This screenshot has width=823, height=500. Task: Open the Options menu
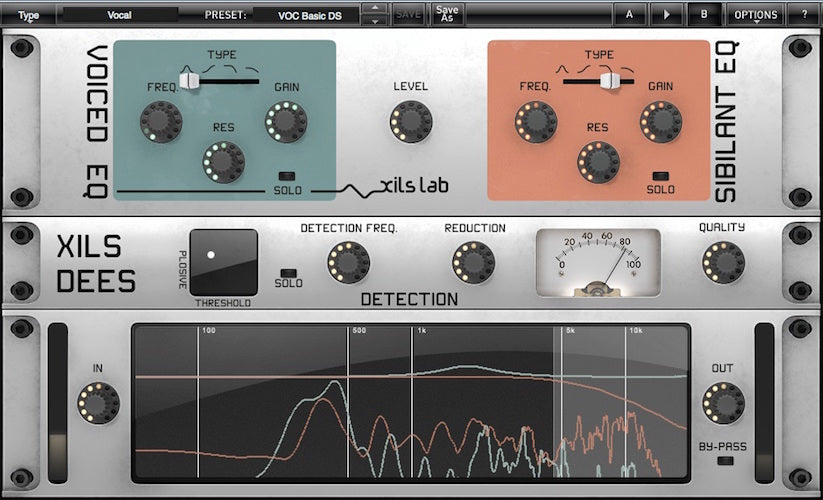pyautogui.click(x=755, y=15)
